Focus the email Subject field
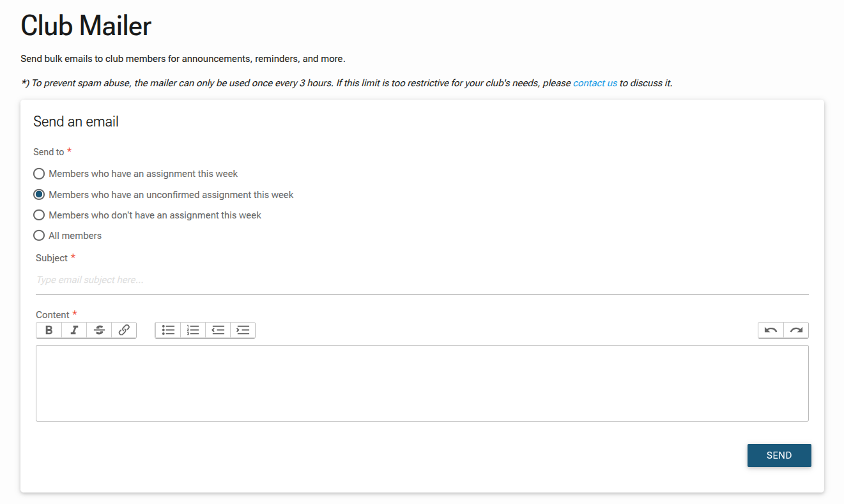 pyautogui.click(x=422, y=280)
